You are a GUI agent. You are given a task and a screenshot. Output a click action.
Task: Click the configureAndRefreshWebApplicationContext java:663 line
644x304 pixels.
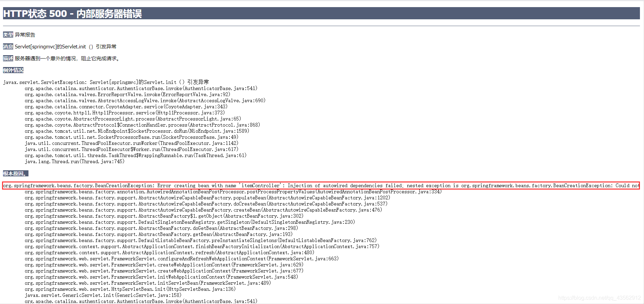(x=182, y=259)
